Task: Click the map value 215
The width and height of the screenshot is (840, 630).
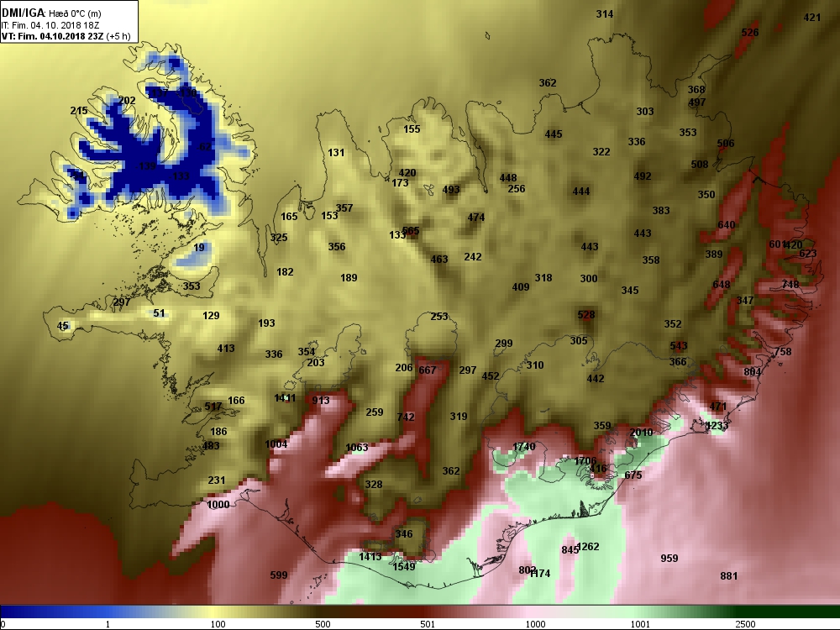Action: coord(79,111)
